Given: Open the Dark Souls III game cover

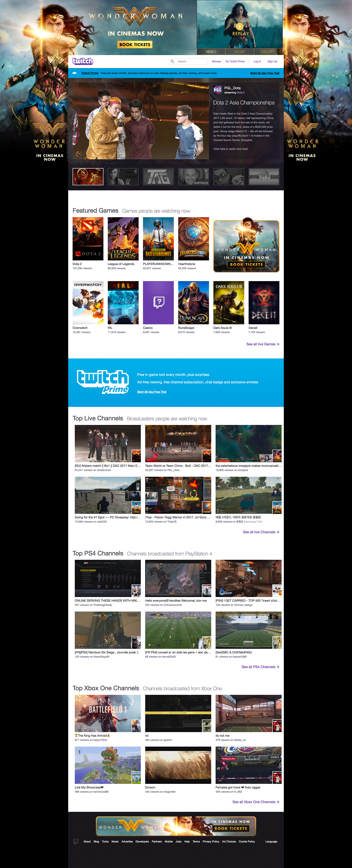Looking at the screenshot, I should tap(229, 302).
